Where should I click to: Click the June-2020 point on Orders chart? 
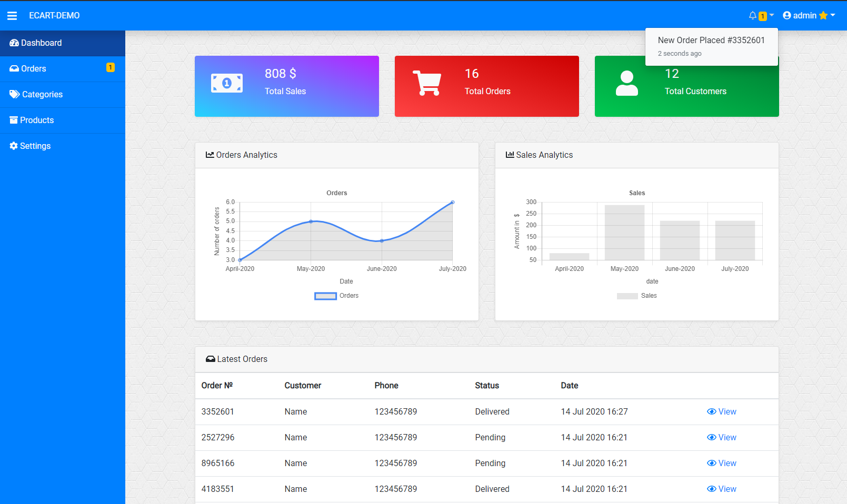click(x=382, y=241)
